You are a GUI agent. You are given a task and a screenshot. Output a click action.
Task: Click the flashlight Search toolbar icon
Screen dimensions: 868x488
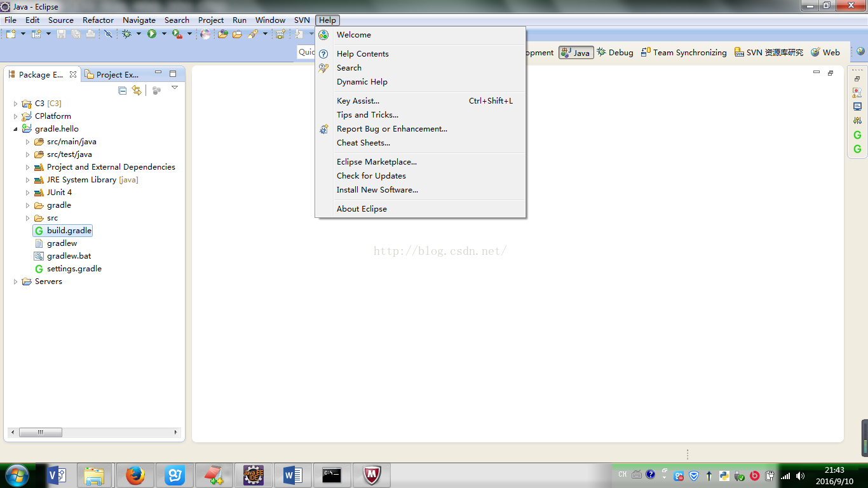point(253,34)
